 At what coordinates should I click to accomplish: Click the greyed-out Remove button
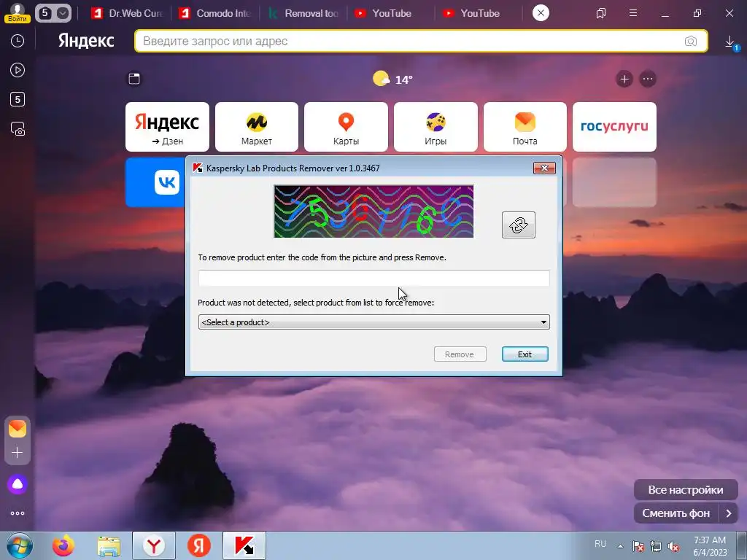(x=460, y=354)
